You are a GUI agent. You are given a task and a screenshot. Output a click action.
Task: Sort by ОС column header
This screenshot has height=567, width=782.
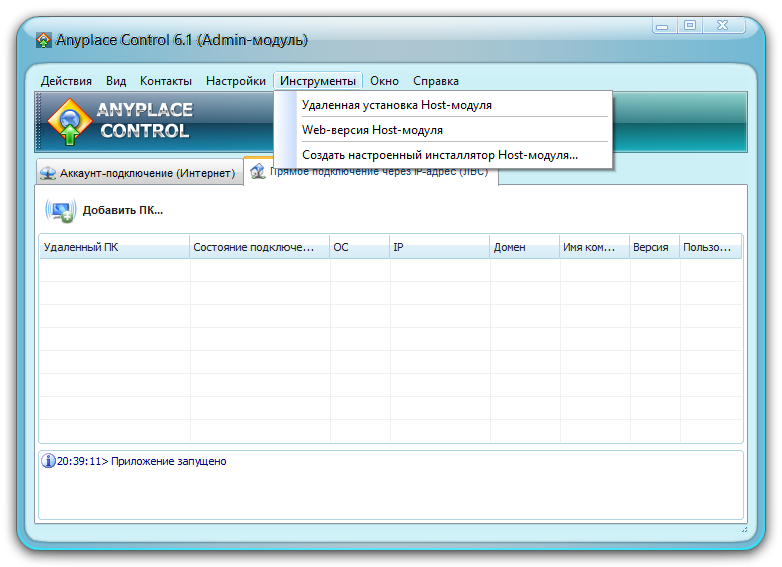coord(360,247)
